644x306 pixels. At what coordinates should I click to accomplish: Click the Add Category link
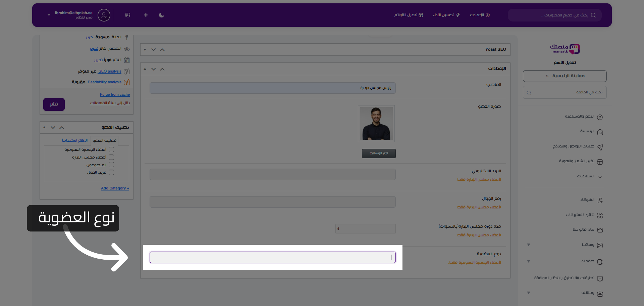tap(115, 188)
